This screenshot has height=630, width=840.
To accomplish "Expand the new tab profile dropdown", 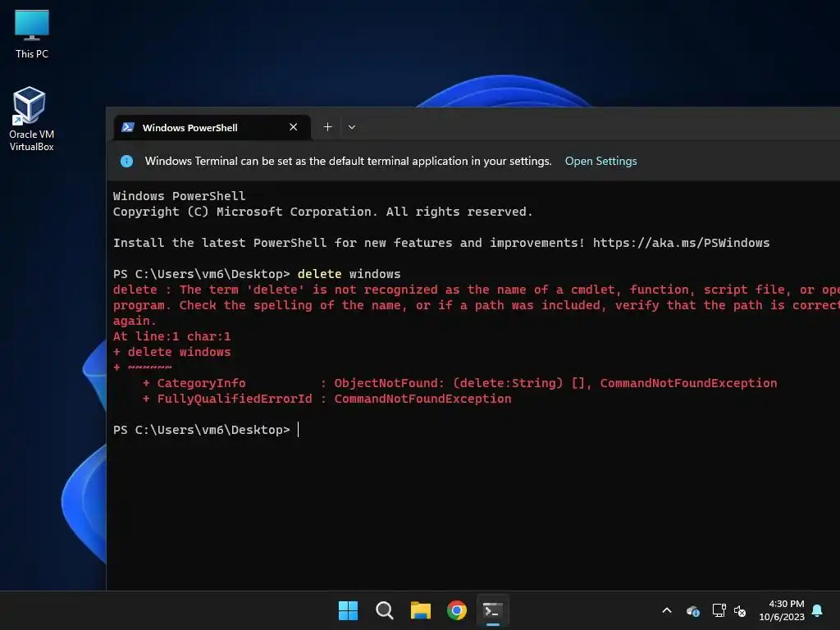I will [351, 127].
